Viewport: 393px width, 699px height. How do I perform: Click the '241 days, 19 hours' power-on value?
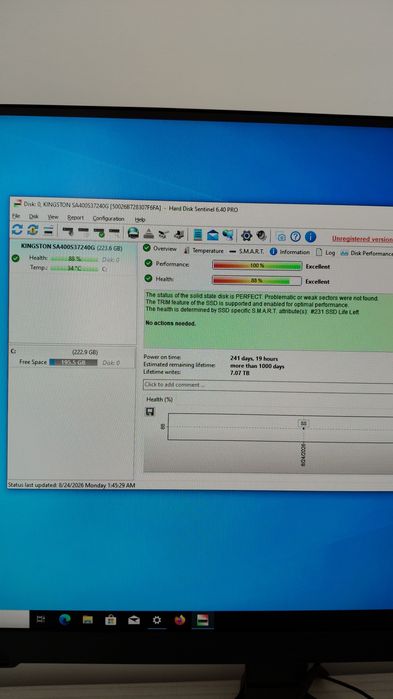click(254, 358)
